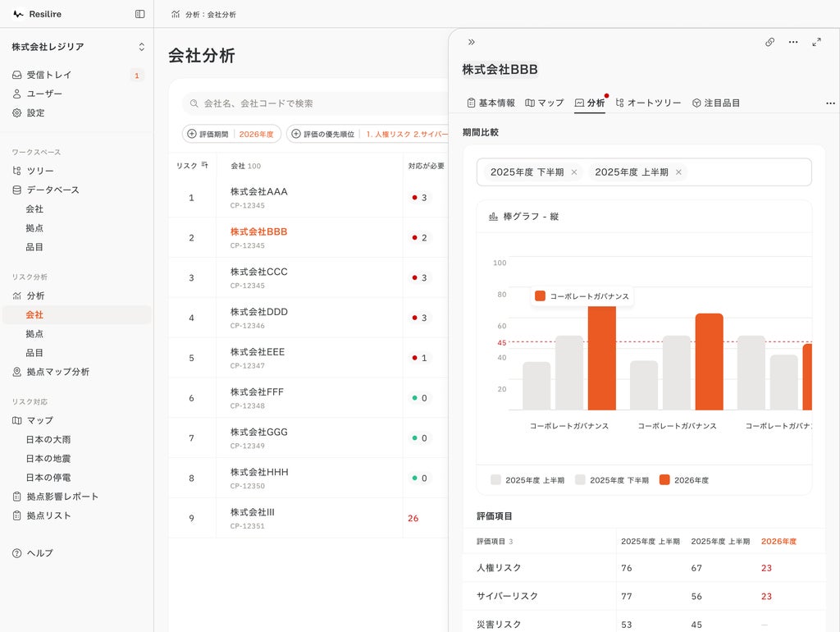Sort list by the リスク column icon
Viewport: 840px width, 632px height.
[x=204, y=165]
